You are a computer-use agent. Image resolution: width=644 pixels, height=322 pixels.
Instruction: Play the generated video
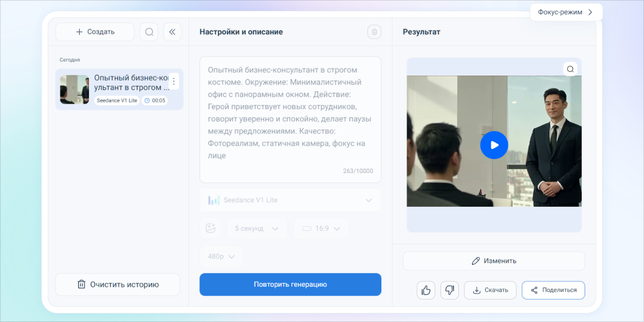tap(494, 145)
